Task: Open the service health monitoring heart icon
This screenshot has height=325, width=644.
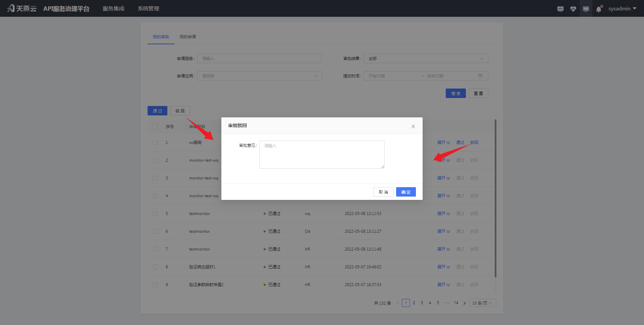Action: (x=573, y=8)
